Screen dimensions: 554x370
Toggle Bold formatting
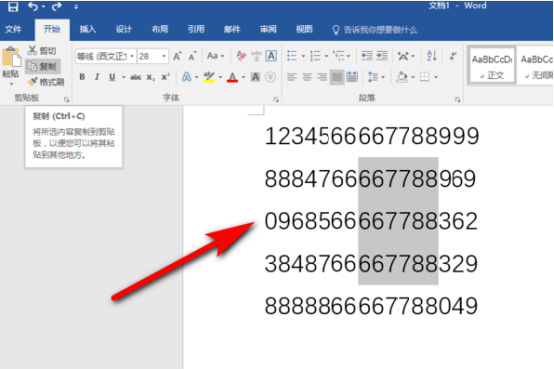[x=82, y=77]
